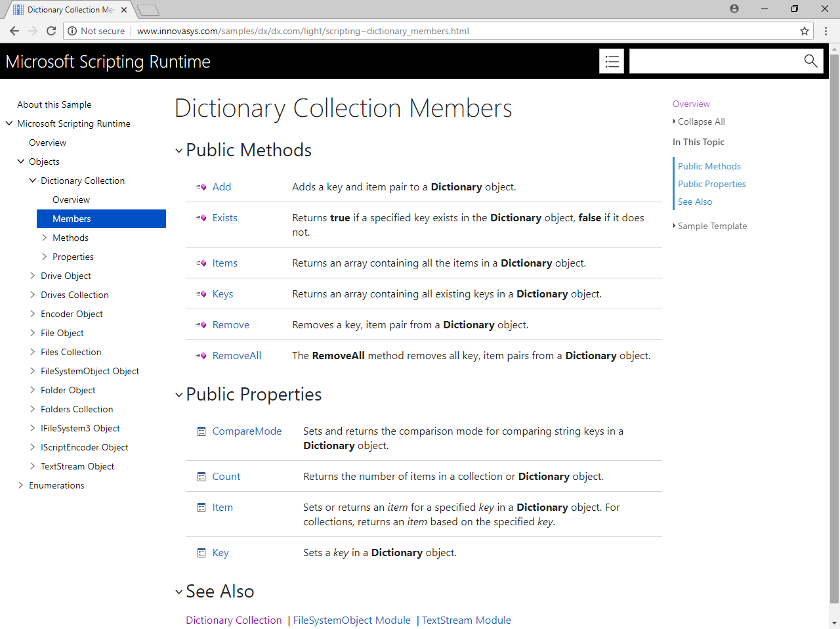Click the method icon beside Remove
The height and width of the screenshot is (629, 840).
click(201, 325)
